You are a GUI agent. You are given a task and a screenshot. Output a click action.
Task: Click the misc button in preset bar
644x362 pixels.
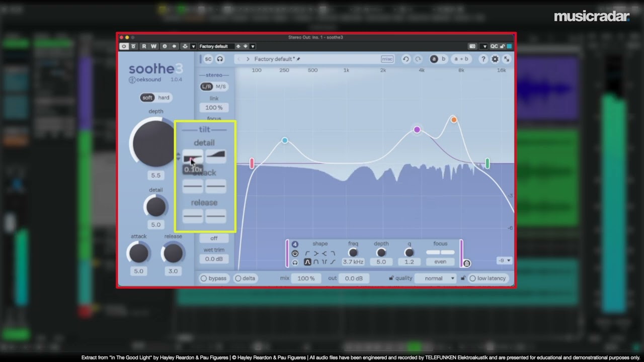(x=387, y=59)
